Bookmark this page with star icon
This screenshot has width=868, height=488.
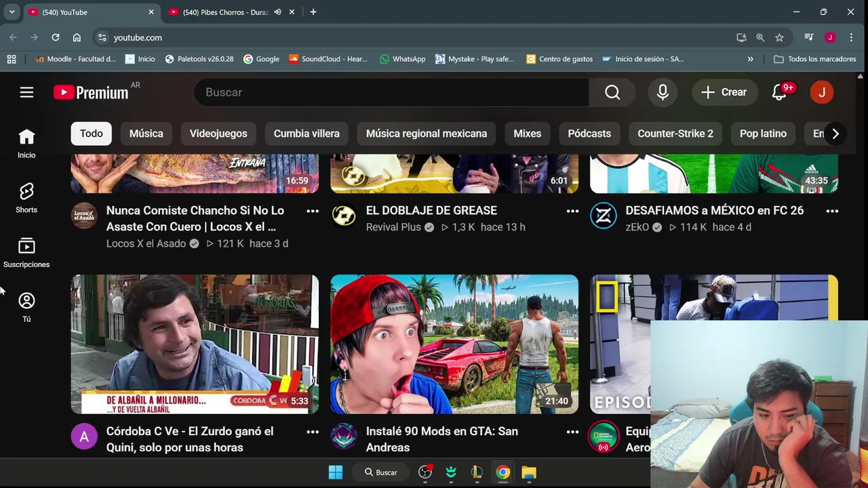[x=779, y=37]
